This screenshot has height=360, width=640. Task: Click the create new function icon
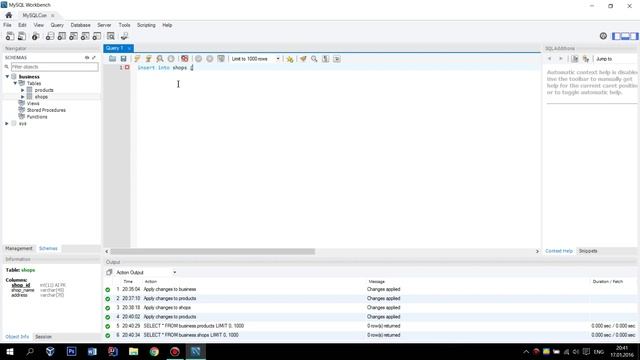click(97, 36)
